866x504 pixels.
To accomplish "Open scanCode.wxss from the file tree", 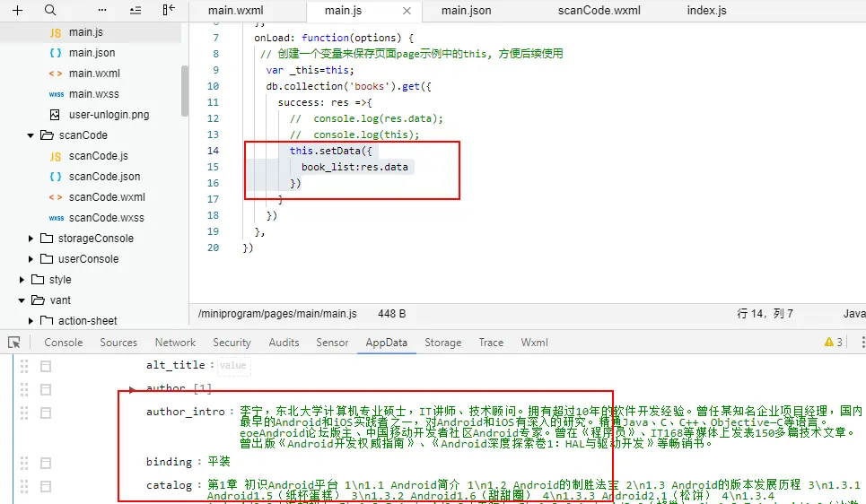I will click(106, 218).
